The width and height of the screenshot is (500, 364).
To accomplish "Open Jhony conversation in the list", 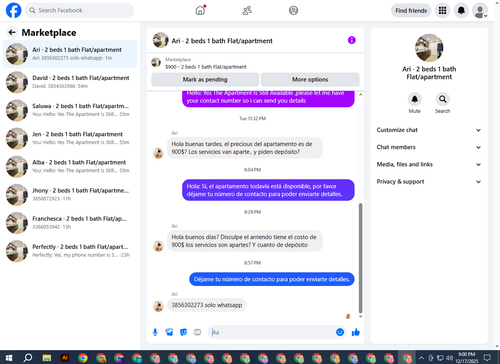I will pyautogui.click(x=70, y=195).
